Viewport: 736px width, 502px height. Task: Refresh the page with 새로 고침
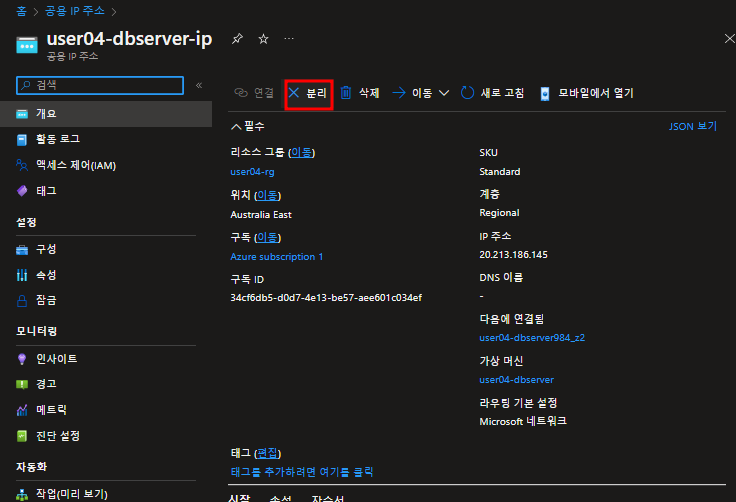tap(492, 93)
